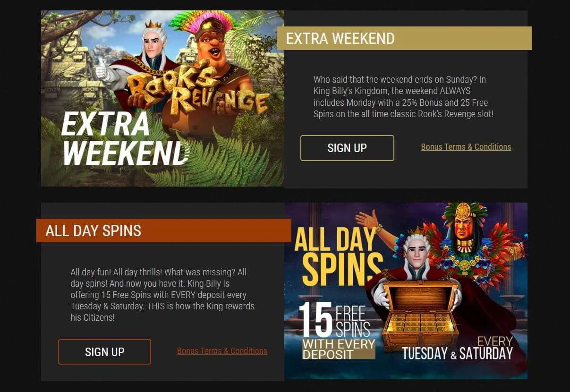Viewport: 570px width, 392px height.
Task: Click the orange-bordered SIGN UP button
Action: pyautogui.click(x=104, y=352)
